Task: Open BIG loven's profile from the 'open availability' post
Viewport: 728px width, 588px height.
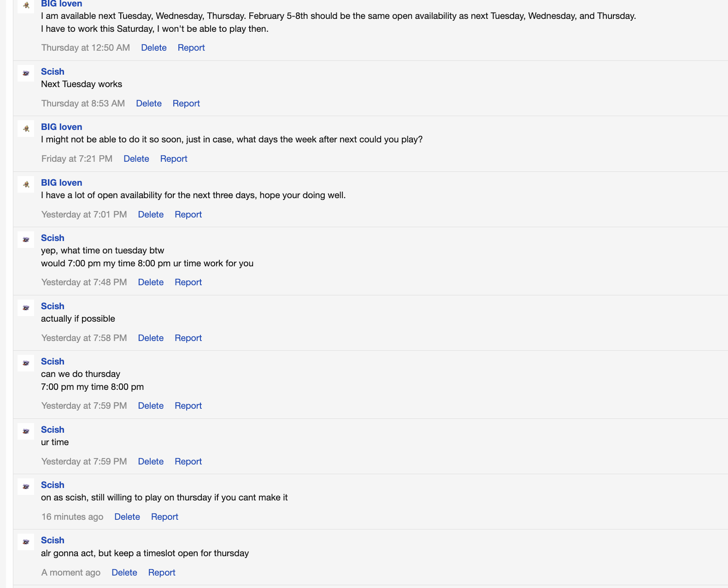Action: (61, 183)
